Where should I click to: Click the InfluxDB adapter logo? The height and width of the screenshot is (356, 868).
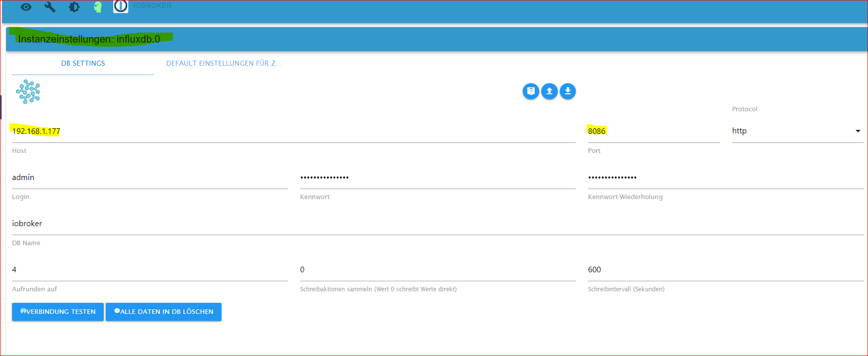pyautogui.click(x=28, y=92)
